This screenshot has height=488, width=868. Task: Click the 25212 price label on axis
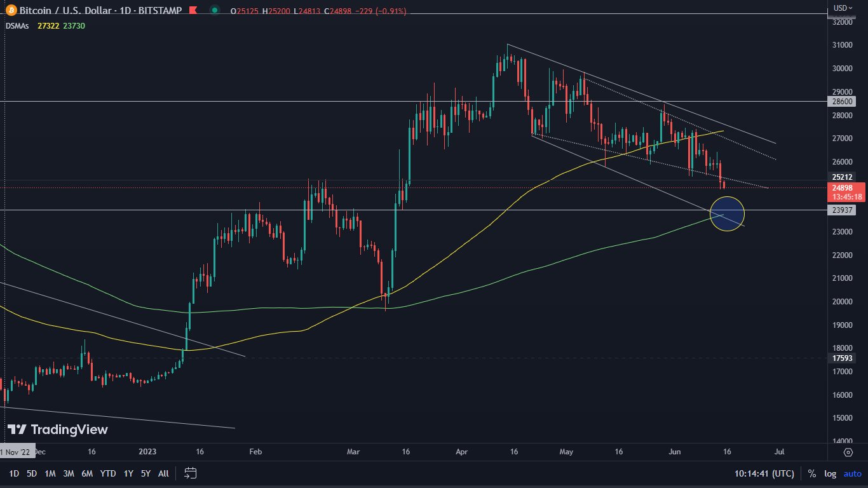coord(842,177)
